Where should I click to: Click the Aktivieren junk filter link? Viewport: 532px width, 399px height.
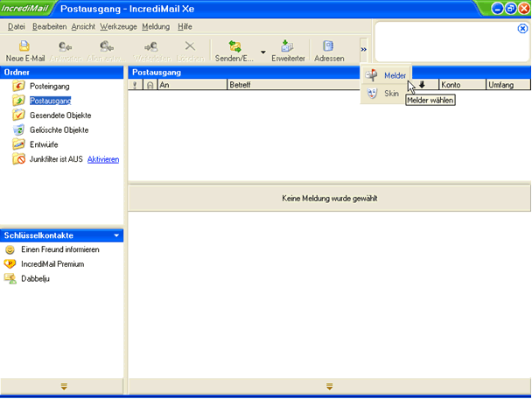point(103,159)
